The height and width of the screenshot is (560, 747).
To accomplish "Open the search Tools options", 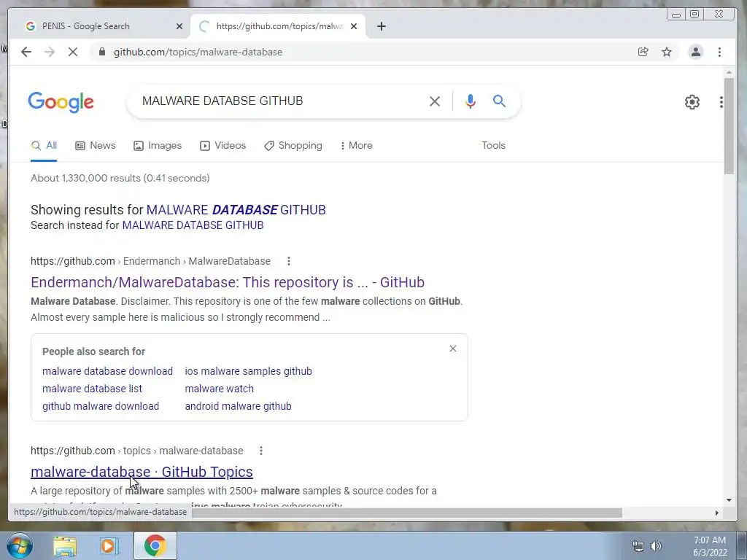I will (493, 146).
